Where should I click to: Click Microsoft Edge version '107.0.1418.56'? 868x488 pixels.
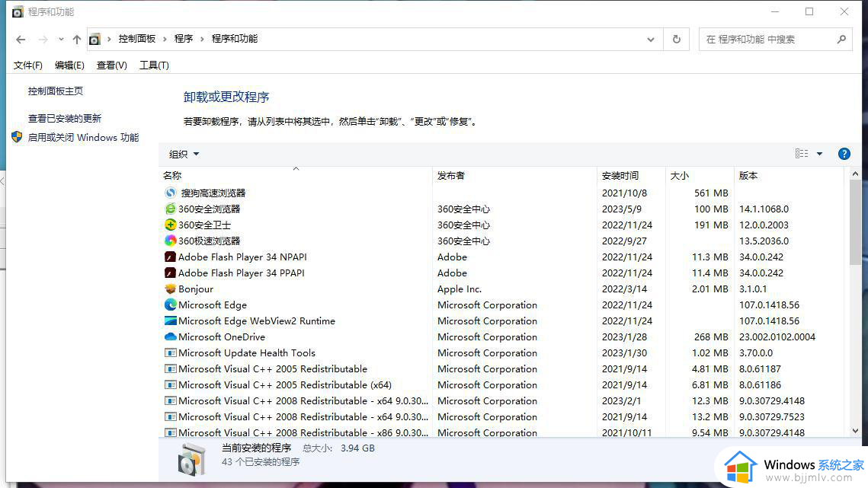click(769, 305)
